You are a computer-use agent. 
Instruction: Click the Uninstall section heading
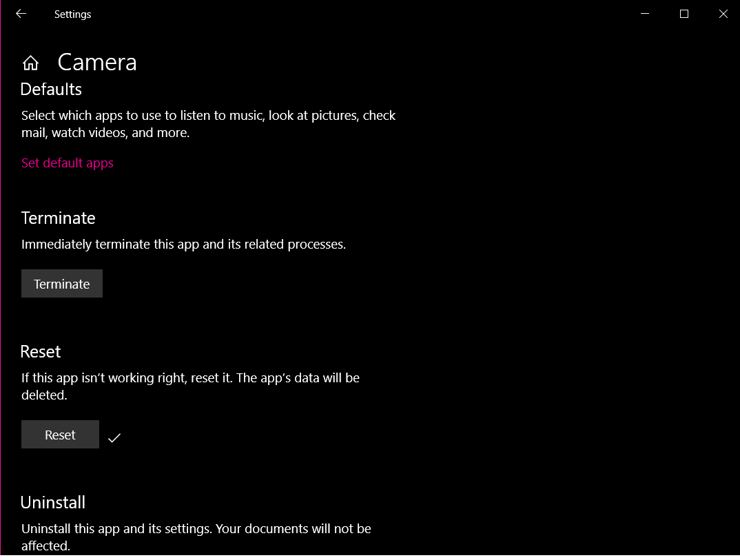tap(53, 502)
